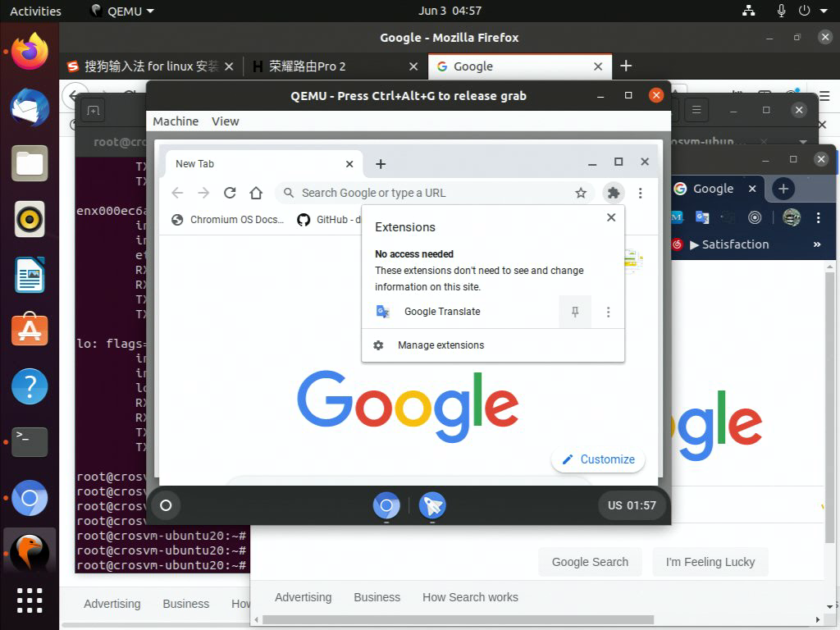Open the Chromium OS Docs bookmark

228,220
